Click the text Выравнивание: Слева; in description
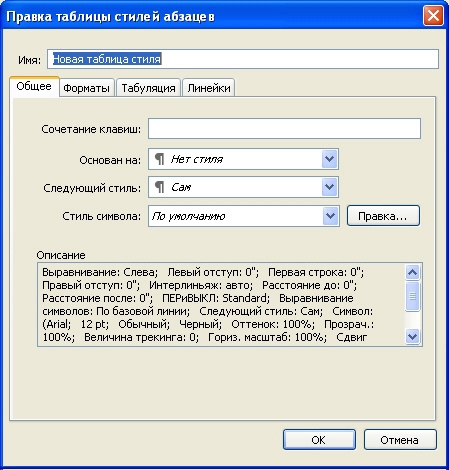Image resolution: width=449 pixels, height=470 pixels. 100,272
